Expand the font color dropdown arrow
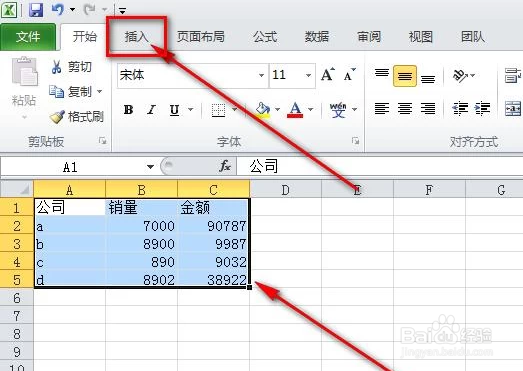Viewport: 523px width, 371px height. coord(311,109)
